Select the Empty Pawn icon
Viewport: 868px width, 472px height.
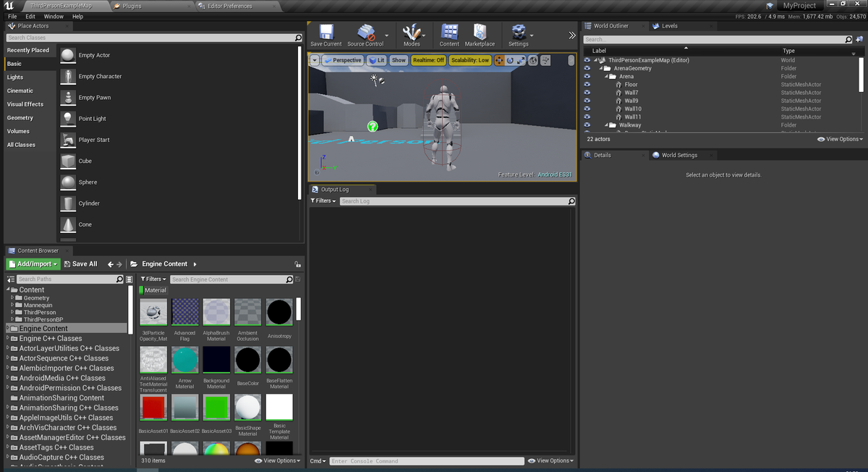pos(68,97)
